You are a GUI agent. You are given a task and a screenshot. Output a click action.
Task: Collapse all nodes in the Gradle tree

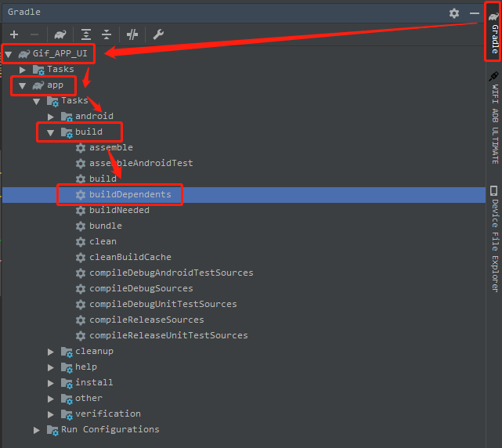(107, 34)
